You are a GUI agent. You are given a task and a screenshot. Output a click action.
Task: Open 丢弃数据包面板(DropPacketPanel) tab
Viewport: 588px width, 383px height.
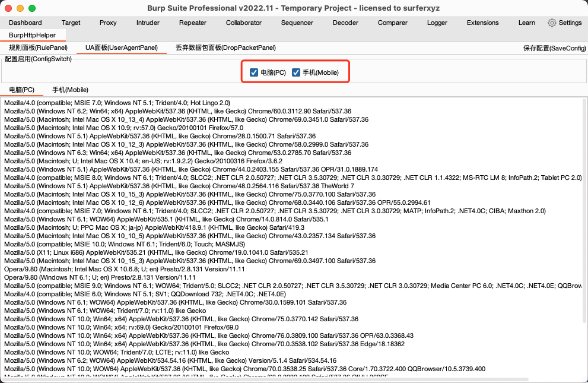[225, 48]
